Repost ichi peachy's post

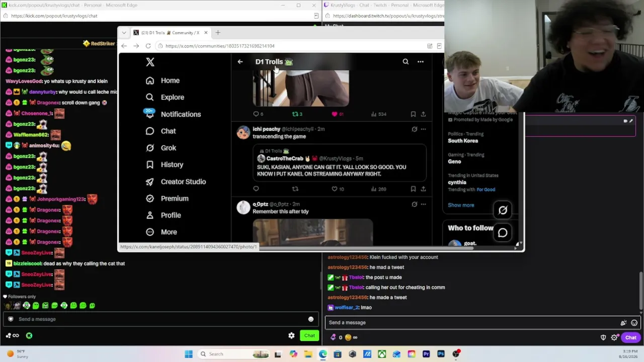tap(295, 189)
